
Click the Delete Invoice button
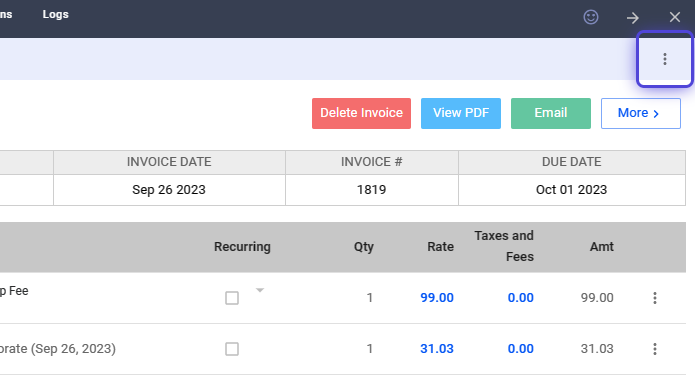[x=361, y=113]
